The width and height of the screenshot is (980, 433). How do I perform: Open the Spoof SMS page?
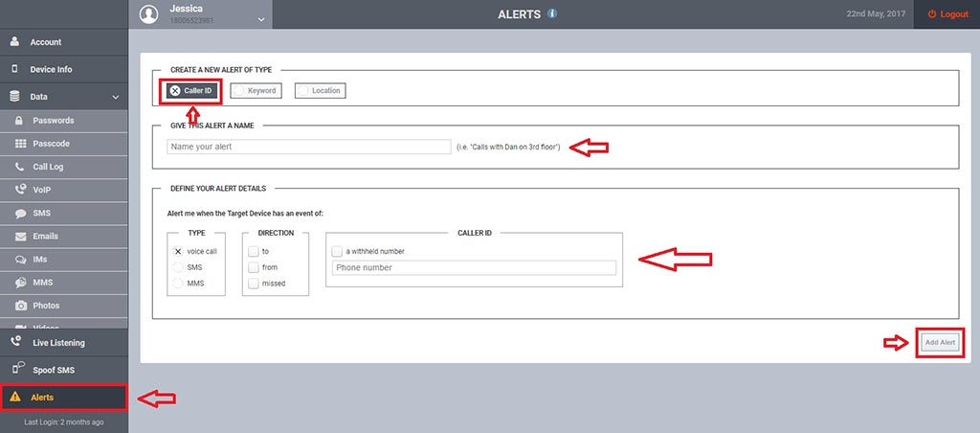64,370
